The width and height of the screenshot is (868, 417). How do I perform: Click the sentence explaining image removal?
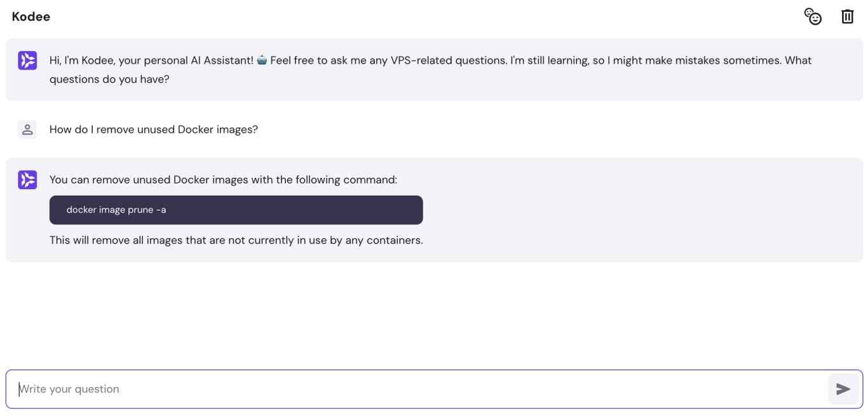pyautogui.click(x=236, y=240)
